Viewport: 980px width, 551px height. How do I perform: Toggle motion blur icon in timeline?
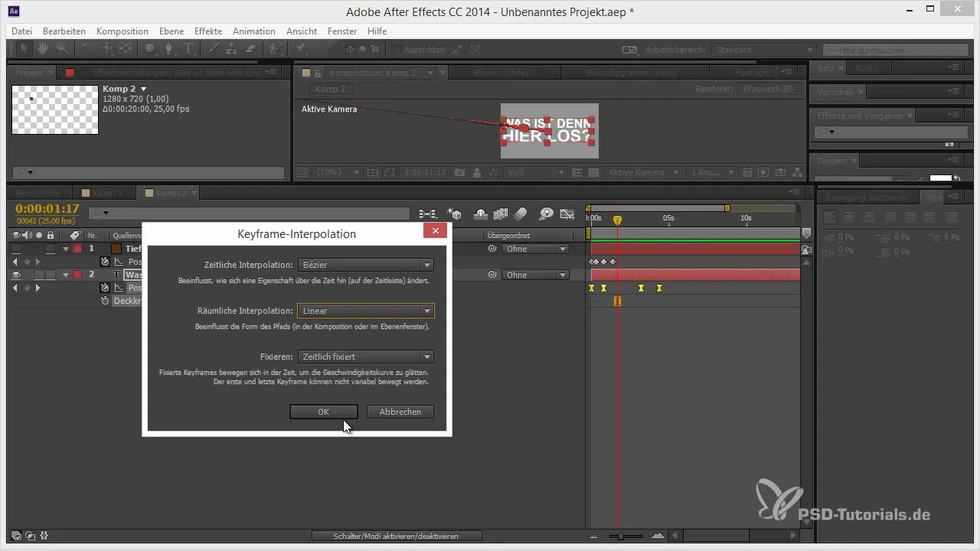pos(521,214)
